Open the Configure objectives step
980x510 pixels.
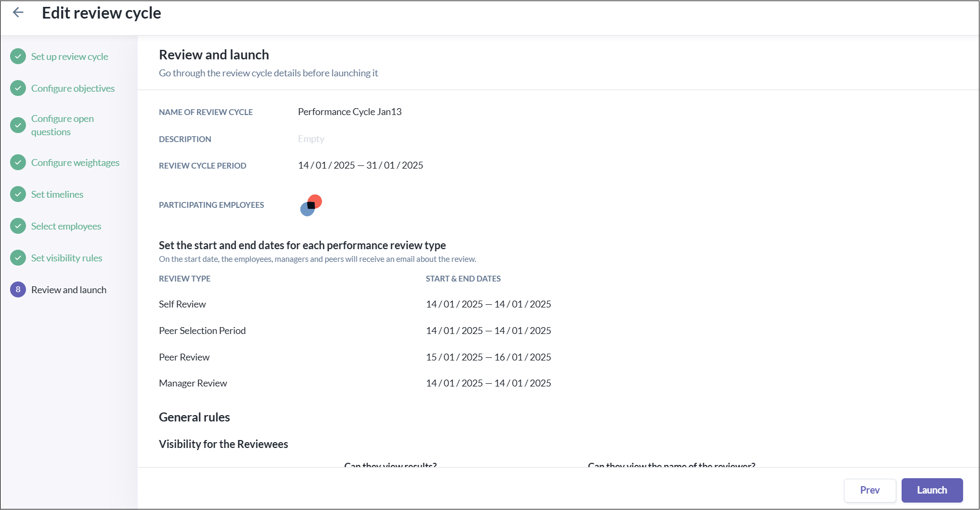(73, 89)
